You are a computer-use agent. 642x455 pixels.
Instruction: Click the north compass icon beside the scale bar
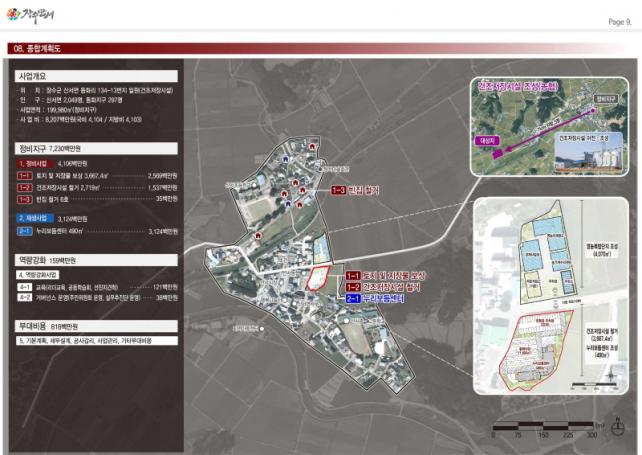617,427
